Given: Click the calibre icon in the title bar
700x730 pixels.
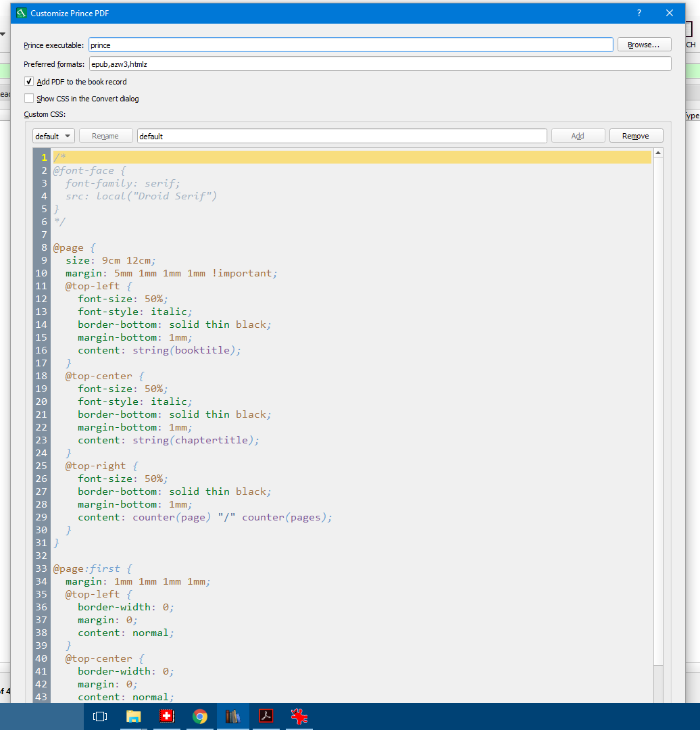Looking at the screenshot, I should coord(22,13).
